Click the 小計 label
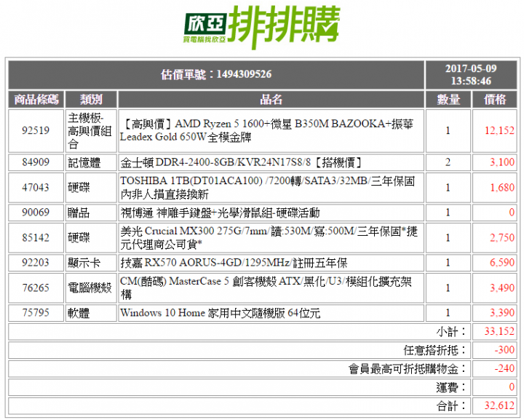This screenshot has height=420, width=524. coord(450,331)
